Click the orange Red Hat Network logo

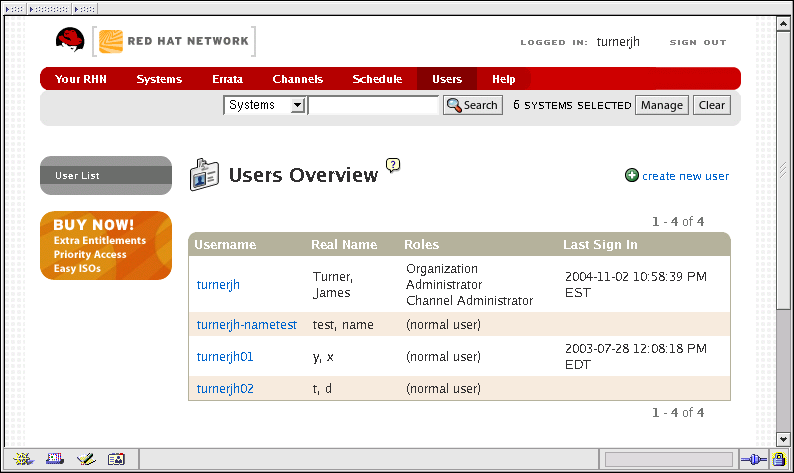click(x=111, y=42)
